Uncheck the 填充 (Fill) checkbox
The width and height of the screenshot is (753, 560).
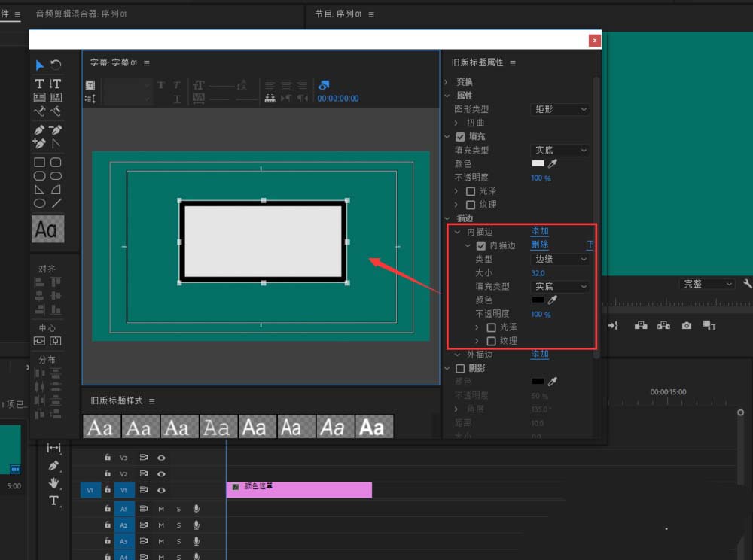point(460,136)
